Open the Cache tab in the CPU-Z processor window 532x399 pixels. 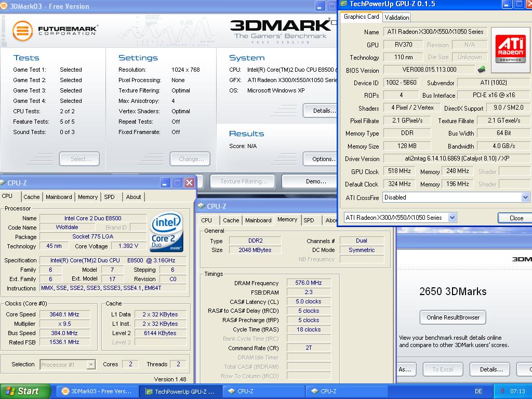pos(32,197)
